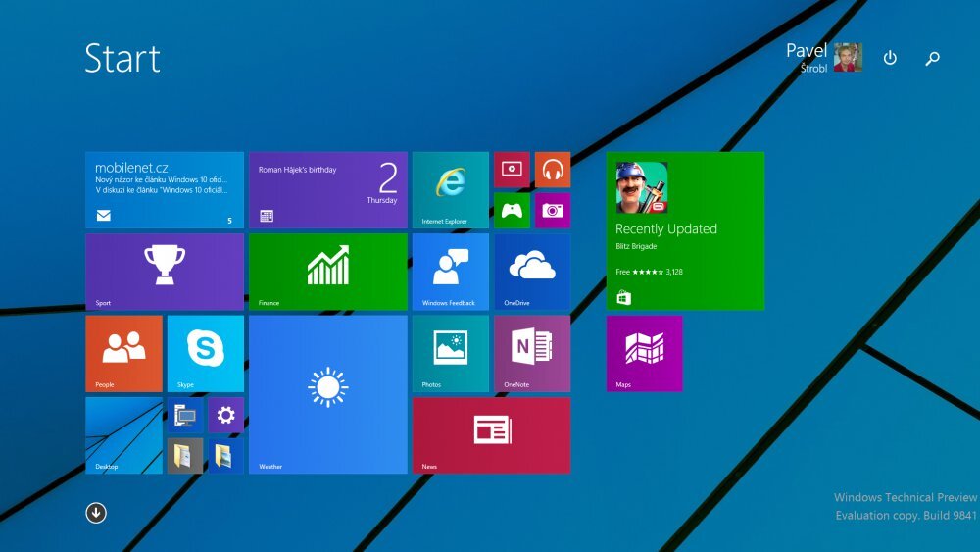Open the Music headphones tile
The image size is (980, 552).
click(x=553, y=170)
